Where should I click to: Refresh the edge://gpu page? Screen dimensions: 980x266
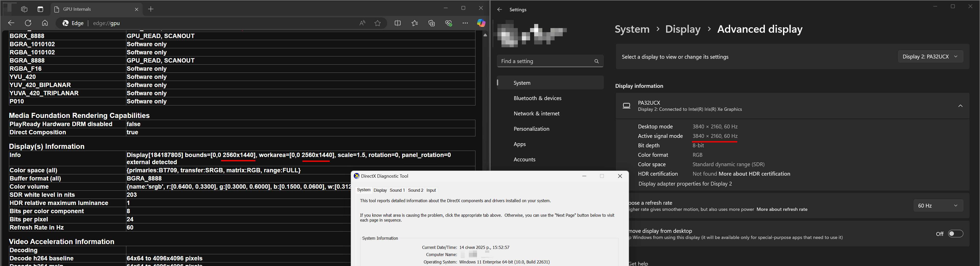coord(28,23)
